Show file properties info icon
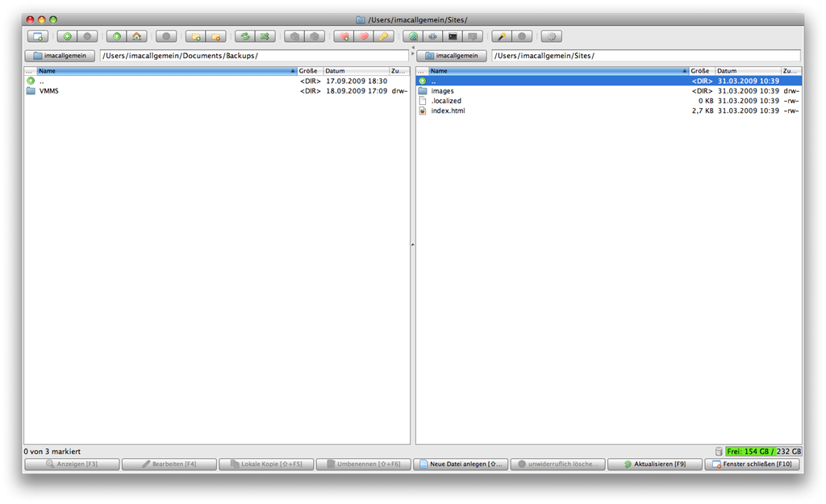Viewport: 826px width, 504px height. 522,36
